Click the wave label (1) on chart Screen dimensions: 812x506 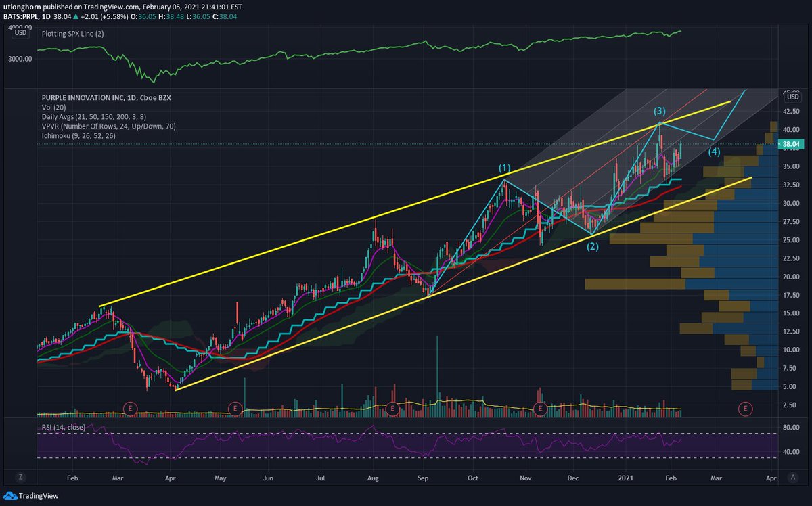coord(505,167)
